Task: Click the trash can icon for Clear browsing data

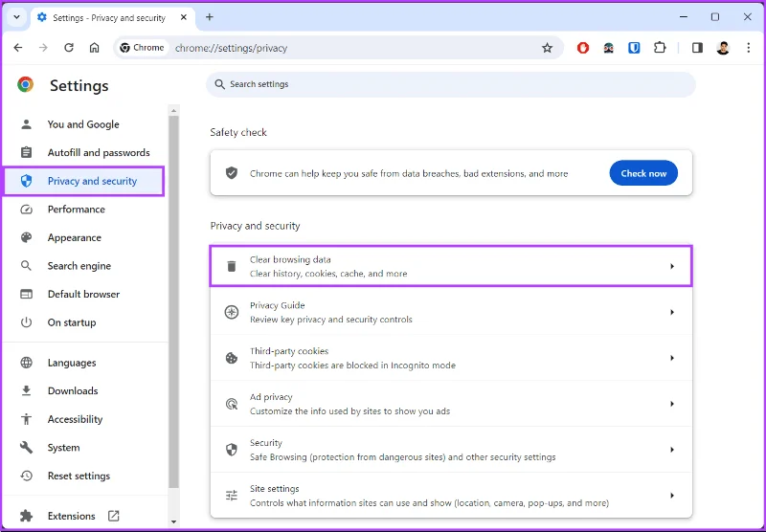Action: pos(232,266)
